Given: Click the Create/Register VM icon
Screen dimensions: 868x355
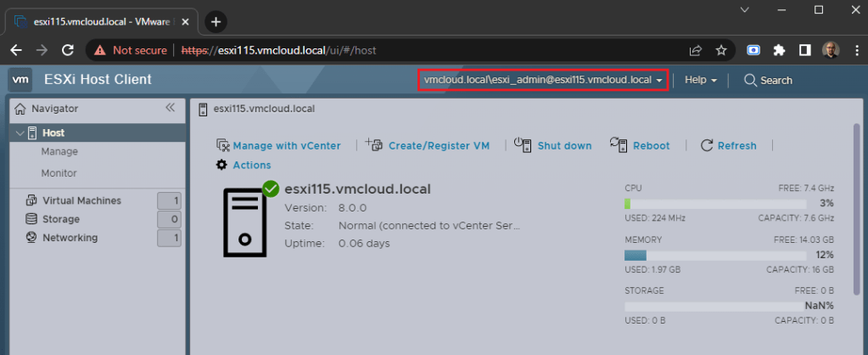Looking at the screenshot, I should pos(375,145).
